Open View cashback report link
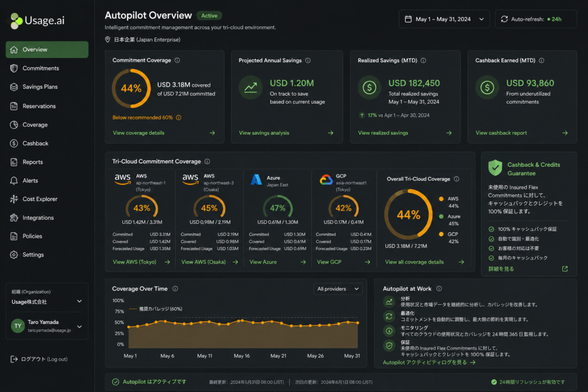Screen dimensions: 588x392 521,133
